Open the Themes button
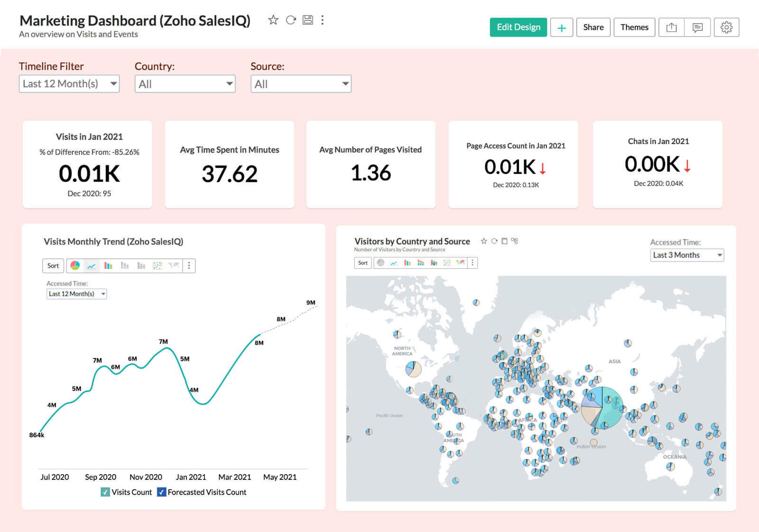Image resolution: width=759 pixels, height=532 pixels. [634, 28]
